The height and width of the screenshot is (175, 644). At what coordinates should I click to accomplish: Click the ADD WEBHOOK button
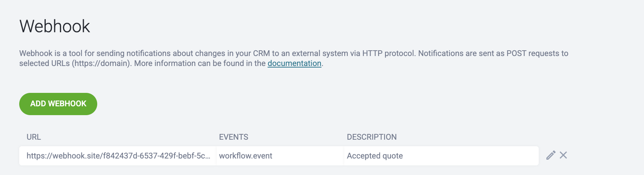58,104
